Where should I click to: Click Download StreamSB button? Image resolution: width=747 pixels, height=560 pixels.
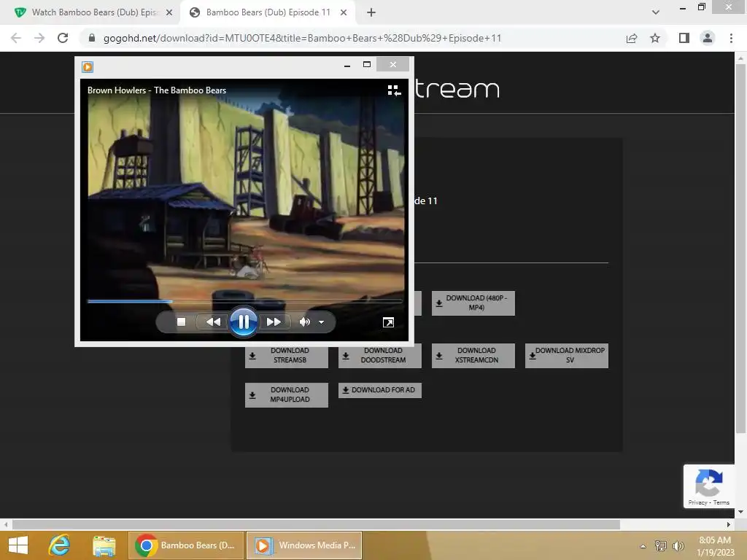point(286,355)
